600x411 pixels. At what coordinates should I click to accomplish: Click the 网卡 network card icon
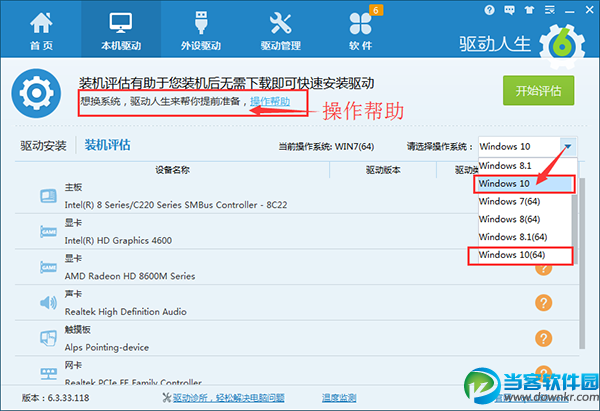pyautogui.click(x=48, y=373)
